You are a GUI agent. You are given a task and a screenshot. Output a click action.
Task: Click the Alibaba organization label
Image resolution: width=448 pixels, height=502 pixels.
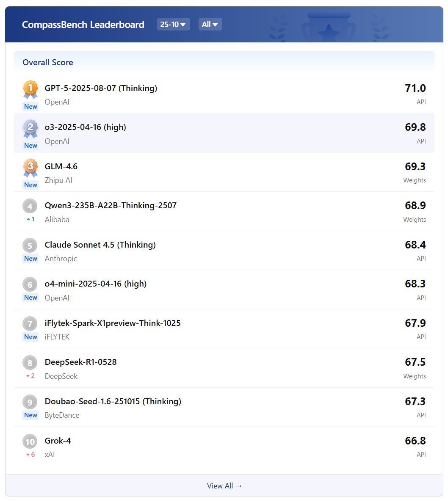[x=57, y=220]
